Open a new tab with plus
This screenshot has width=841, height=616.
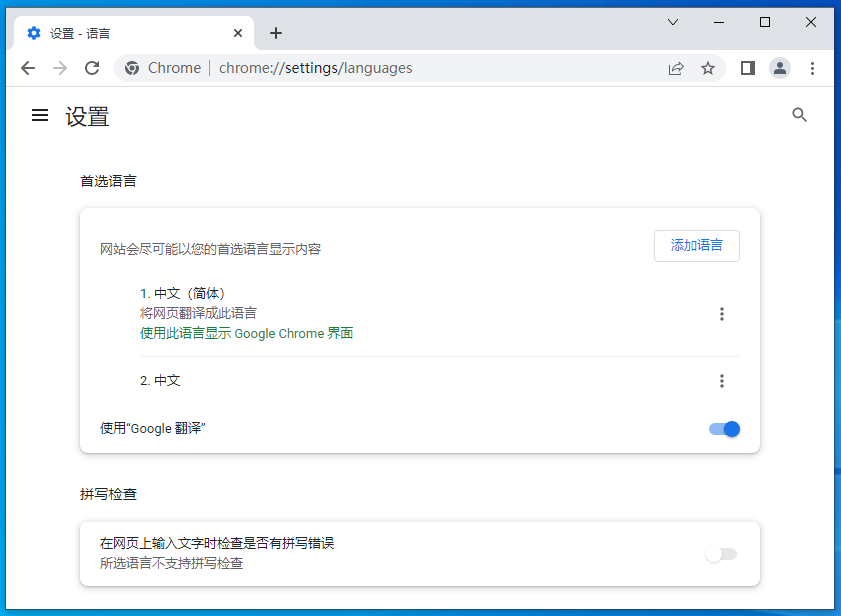point(276,33)
